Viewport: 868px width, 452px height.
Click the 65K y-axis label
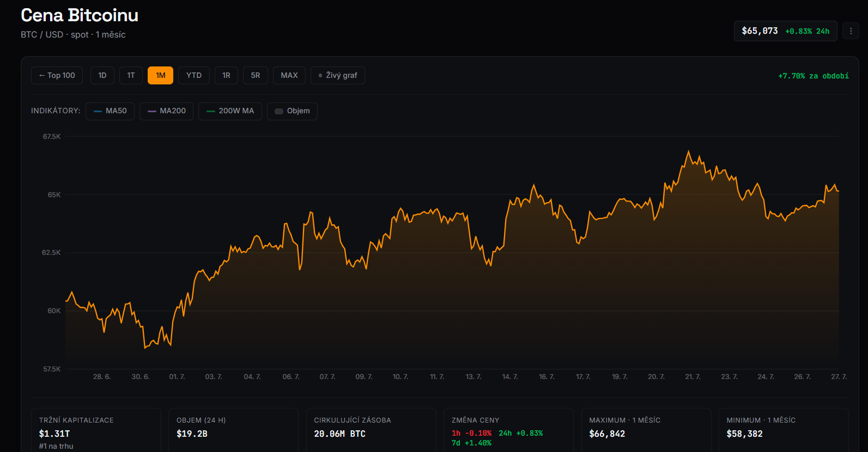54,194
